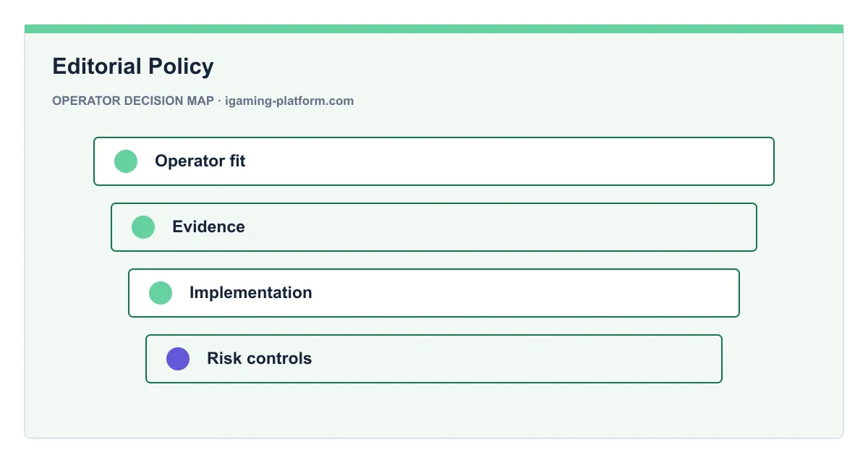
Task: Click the OPERATOR DECISION MAP subtitle
Action: point(133,101)
